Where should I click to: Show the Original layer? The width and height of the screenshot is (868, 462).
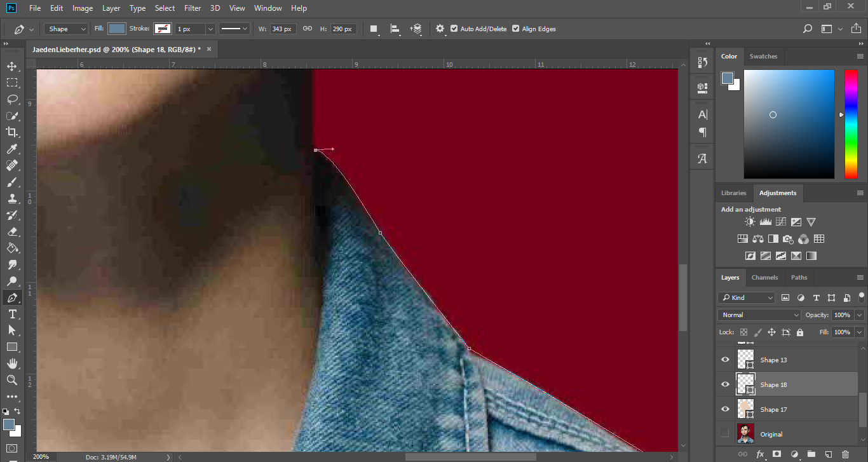click(x=725, y=434)
